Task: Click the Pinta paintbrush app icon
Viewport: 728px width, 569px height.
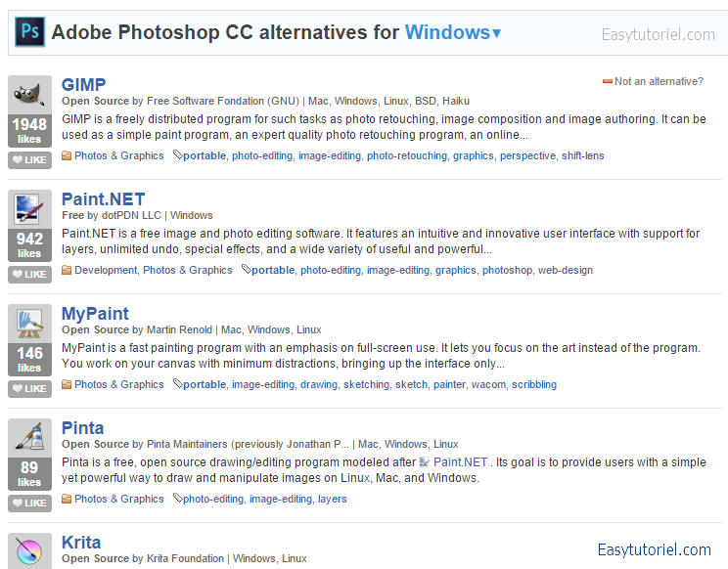Action: coord(29,437)
